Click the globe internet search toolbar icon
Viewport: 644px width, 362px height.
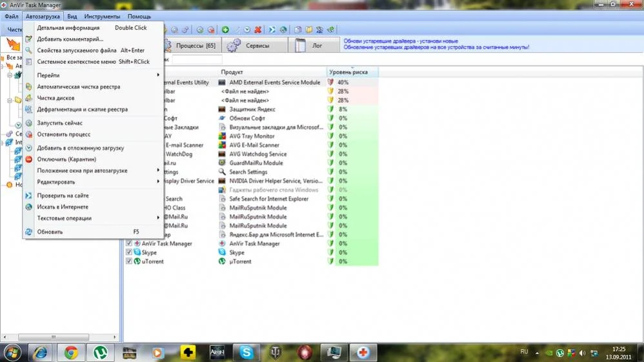point(283,30)
